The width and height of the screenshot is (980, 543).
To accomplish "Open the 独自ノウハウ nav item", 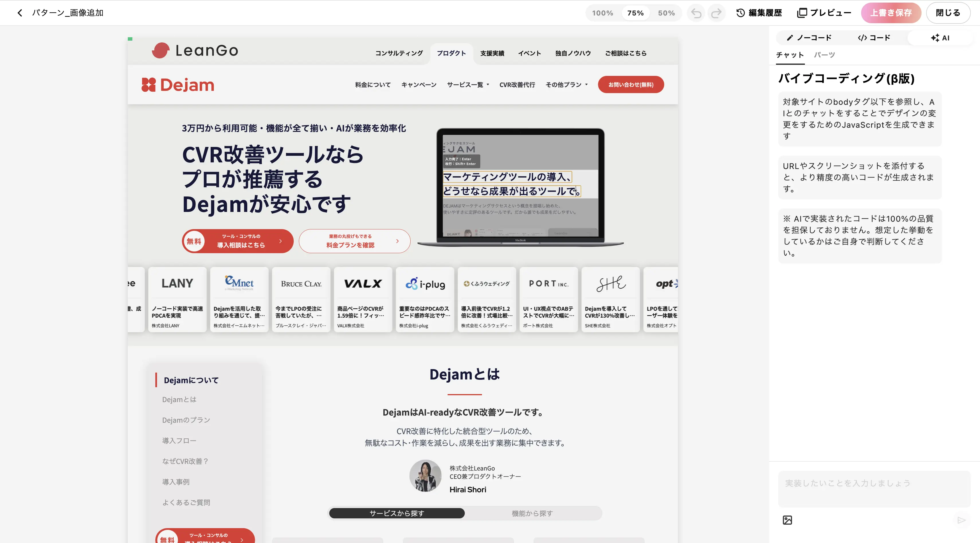I will pyautogui.click(x=573, y=53).
